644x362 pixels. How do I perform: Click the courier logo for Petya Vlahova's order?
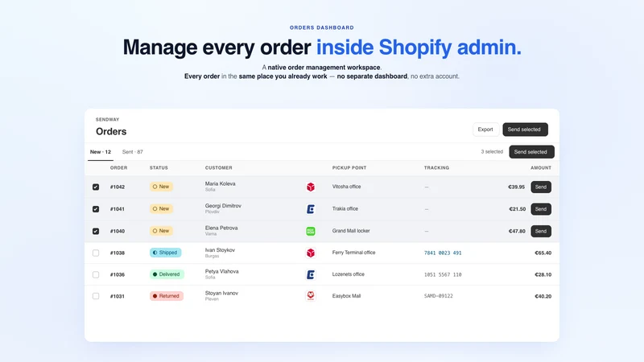(x=311, y=274)
